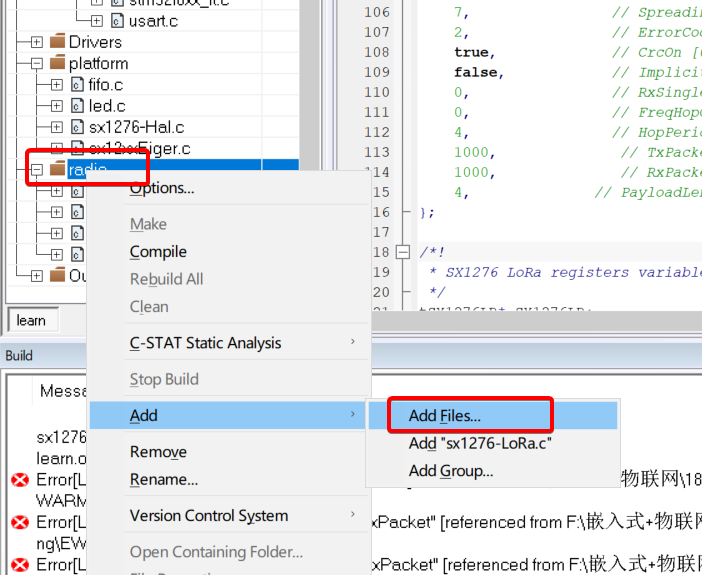Select Compile in the context menu
Image resolution: width=702 pixels, height=575 pixels.
click(x=158, y=252)
